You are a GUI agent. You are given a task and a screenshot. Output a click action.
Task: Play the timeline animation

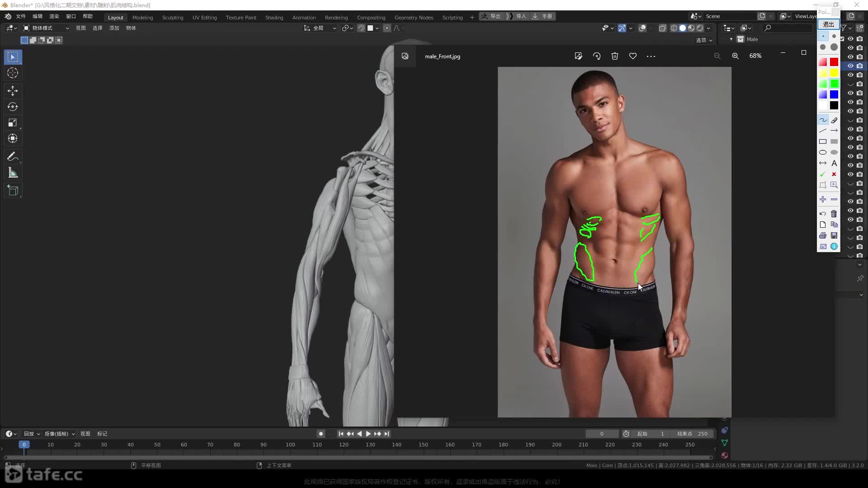pos(368,434)
